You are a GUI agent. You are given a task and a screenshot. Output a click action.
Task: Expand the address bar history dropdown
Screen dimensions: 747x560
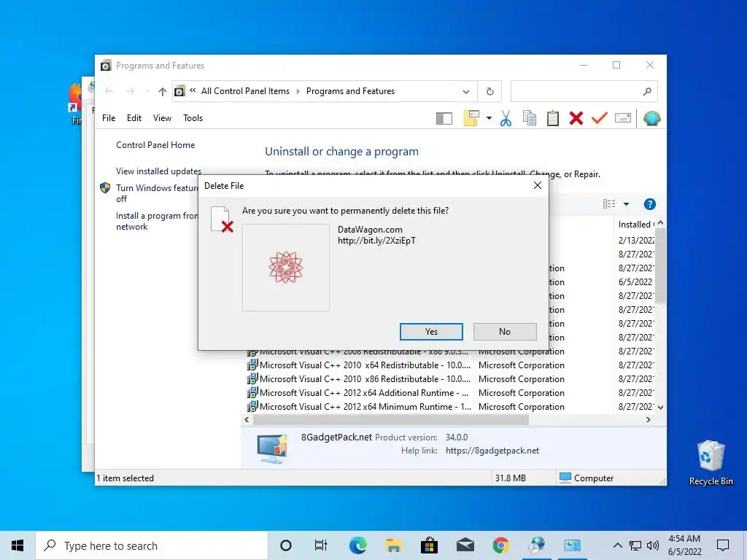click(x=466, y=91)
